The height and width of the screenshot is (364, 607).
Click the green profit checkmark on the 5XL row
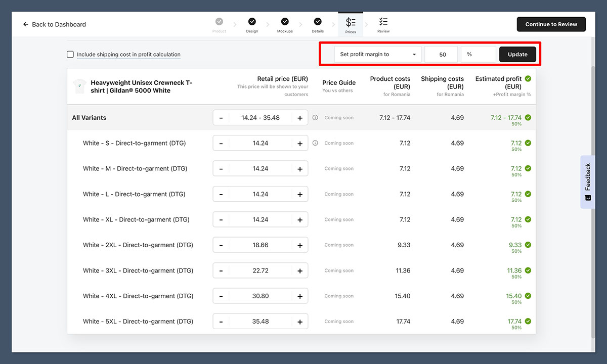[528, 320]
